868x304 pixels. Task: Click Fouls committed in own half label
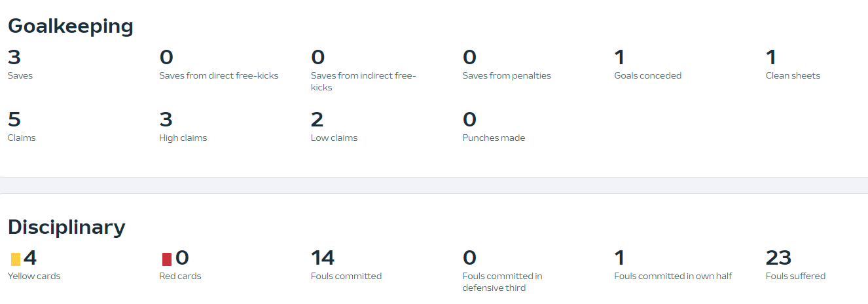673,276
